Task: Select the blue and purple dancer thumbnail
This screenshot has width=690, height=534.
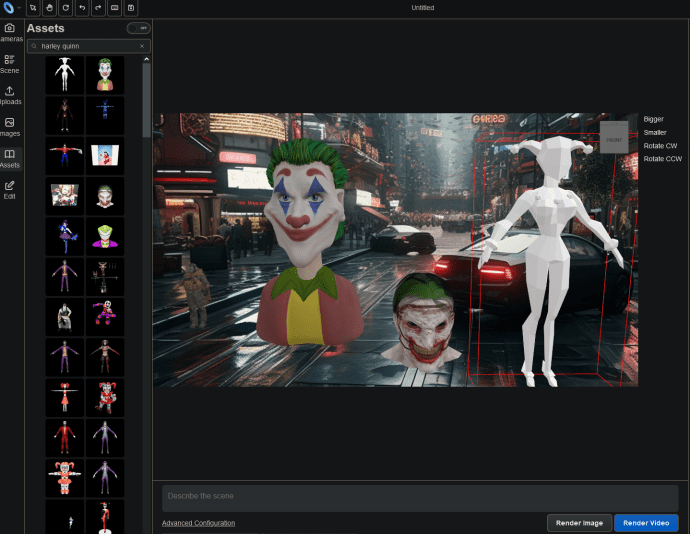Action: [x=65, y=236]
